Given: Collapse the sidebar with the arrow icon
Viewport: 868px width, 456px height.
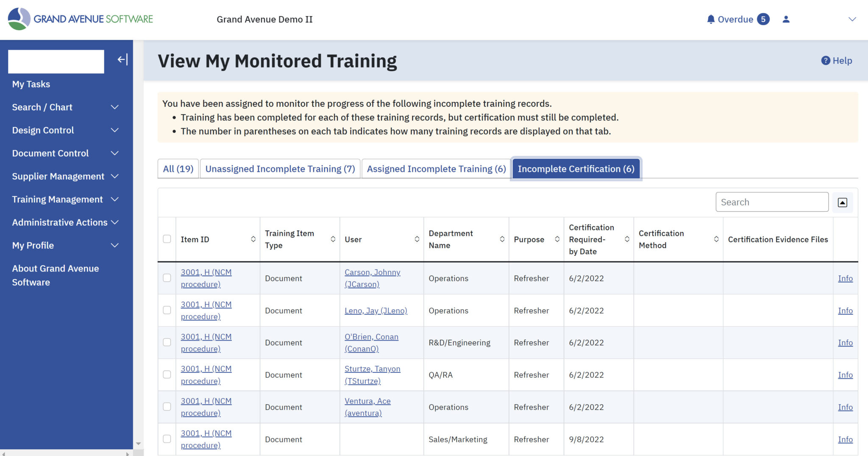Looking at the screenshot, I should (122, 59).
